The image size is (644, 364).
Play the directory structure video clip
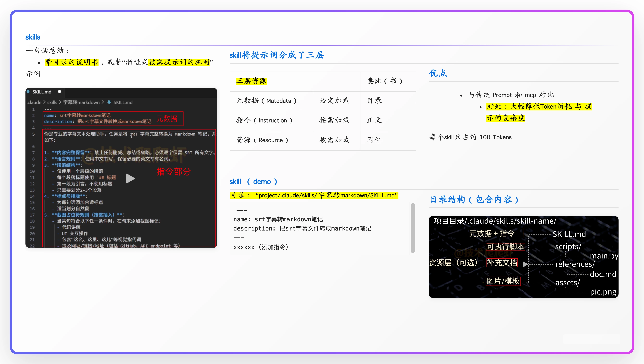pyautogui.click(x=525, y=264)
